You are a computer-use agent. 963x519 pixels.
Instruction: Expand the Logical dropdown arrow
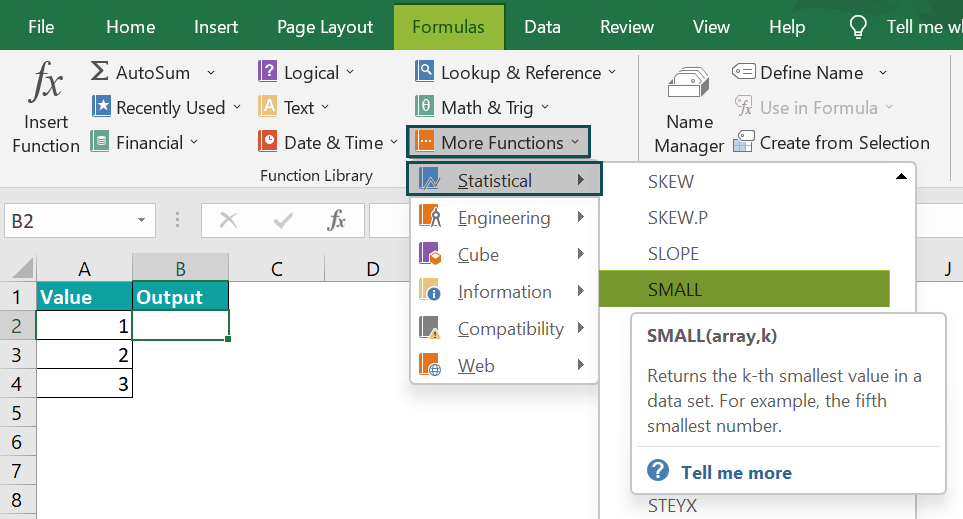[x=350, y=72]
